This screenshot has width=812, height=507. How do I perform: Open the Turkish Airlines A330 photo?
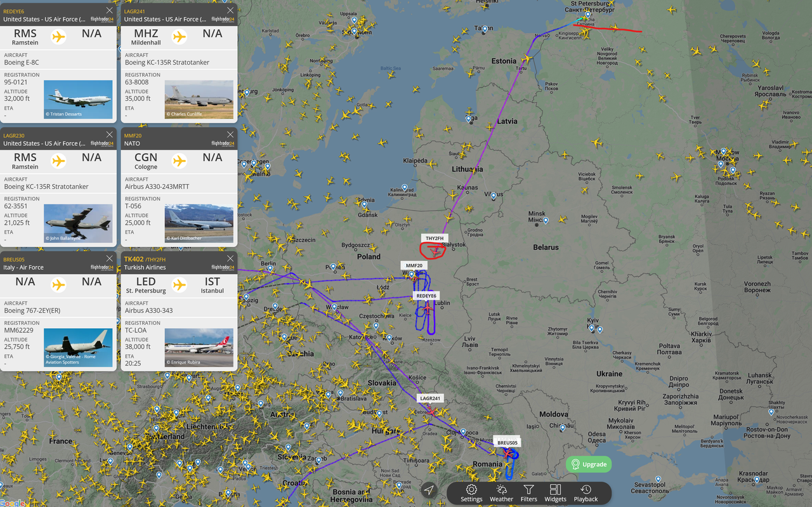coord(199,348)
